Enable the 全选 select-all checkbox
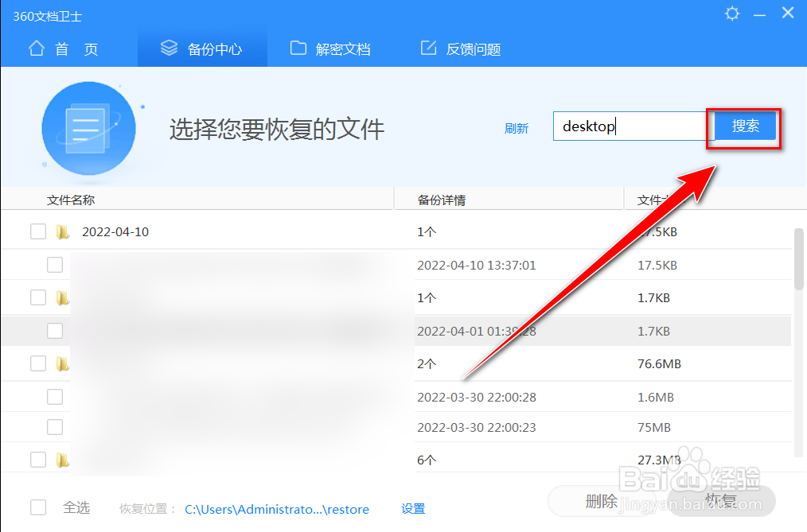Image resolution: width=807 pixels, height=532 pixels. [37, 507]
